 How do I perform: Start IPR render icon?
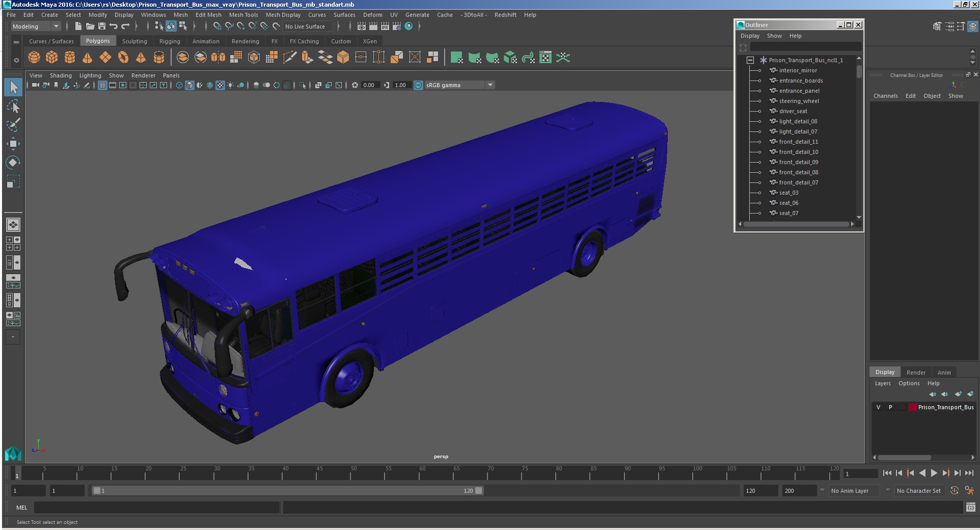coord(385,26)
